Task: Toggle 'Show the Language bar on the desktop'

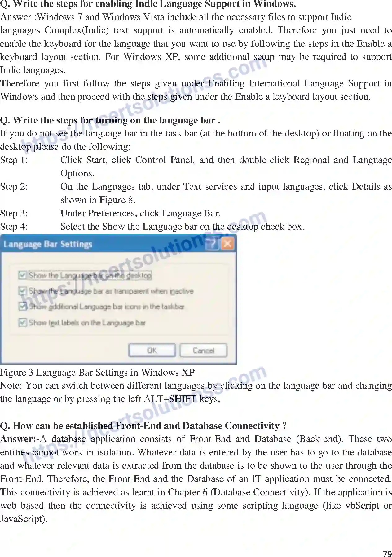Action: coord(22,275)
